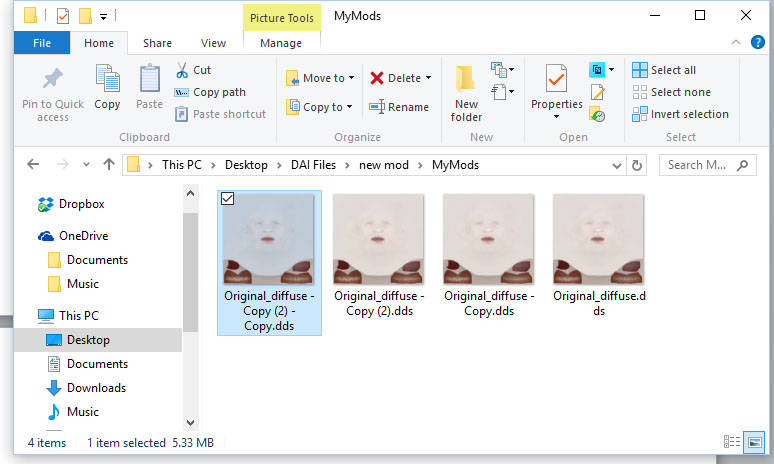Open the Manage tab
This screenshot has height=464, width=774.
[281, 43]
